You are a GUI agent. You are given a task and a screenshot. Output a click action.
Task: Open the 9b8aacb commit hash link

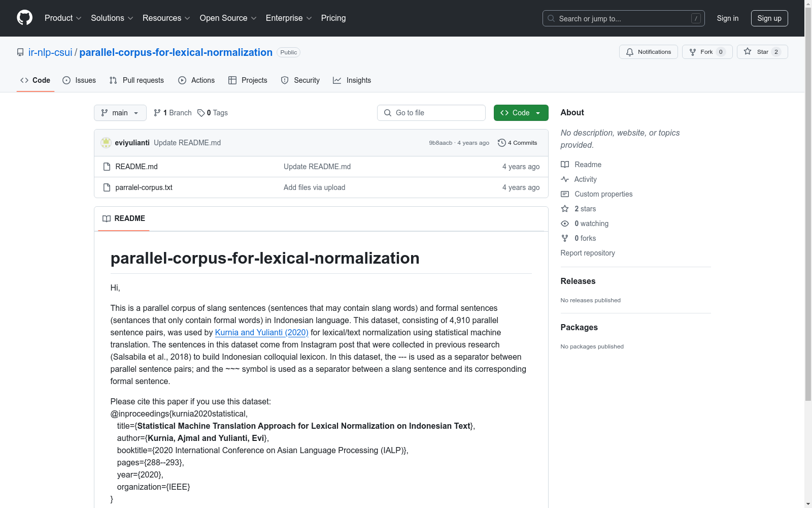click(x=441, y=143)
